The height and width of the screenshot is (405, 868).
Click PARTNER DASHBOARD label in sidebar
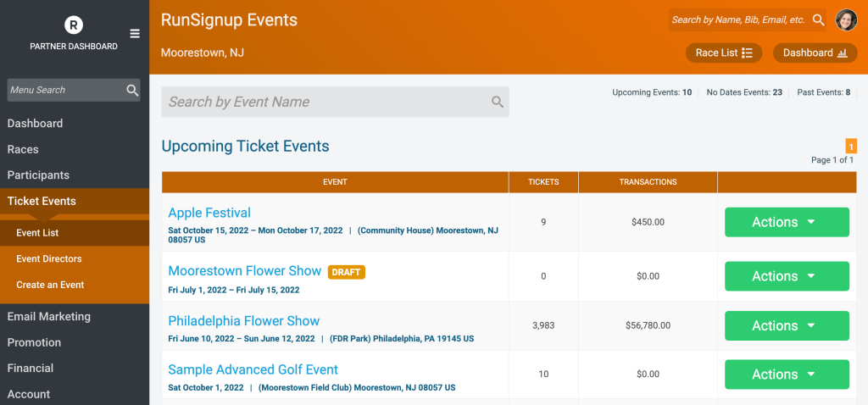pos(74,47)
